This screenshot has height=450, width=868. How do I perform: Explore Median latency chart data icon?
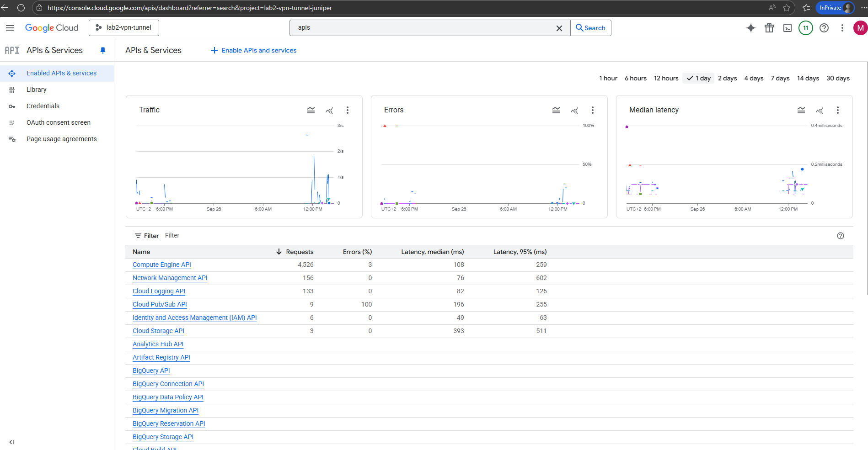(x=820, y=110)
